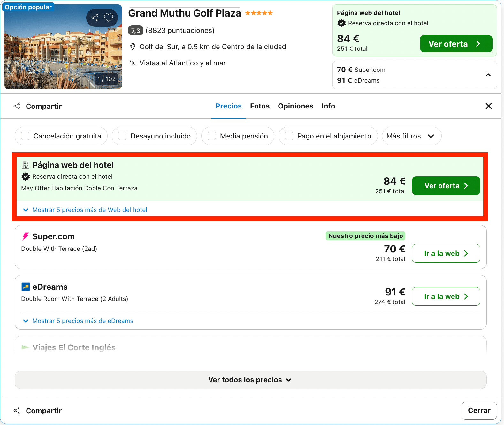The height and width of the screenshot is (425, 504).
Task: Click Vistas al Atlántico y al mar text
Action: coord(183,63)
